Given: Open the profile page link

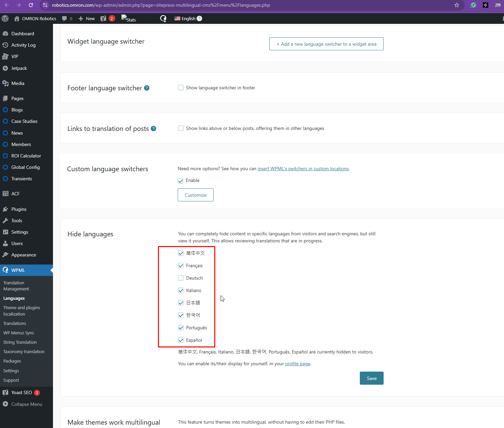Looking at the screenshot, I should tap(298, 364).
